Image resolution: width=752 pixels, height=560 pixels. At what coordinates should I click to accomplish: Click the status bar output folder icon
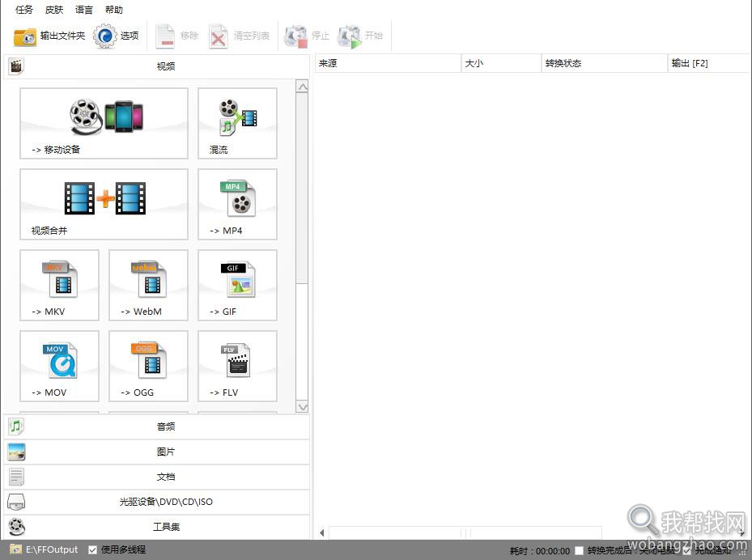pyautogui.click(x=16, y=549)
